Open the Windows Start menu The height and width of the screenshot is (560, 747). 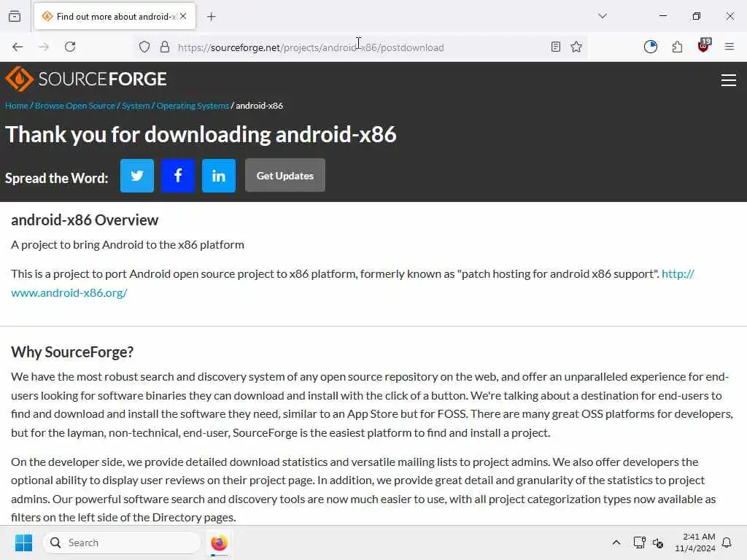point(23,542)
